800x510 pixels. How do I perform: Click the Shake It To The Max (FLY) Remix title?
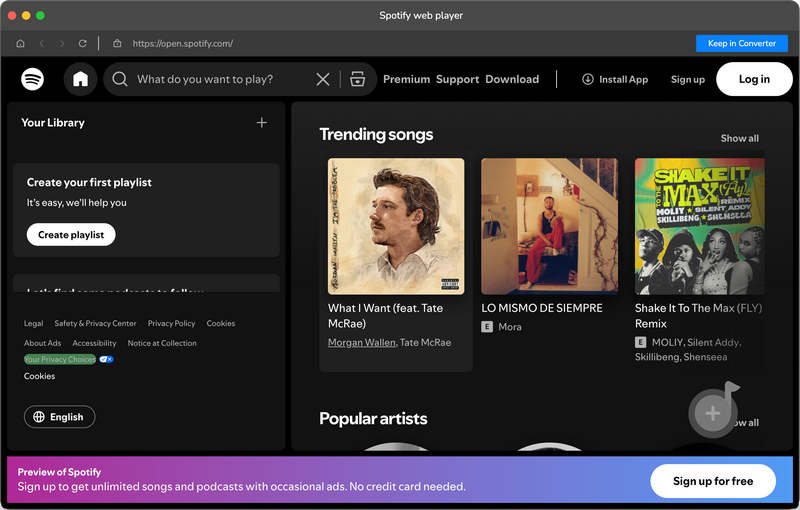[x=698, y=316]
